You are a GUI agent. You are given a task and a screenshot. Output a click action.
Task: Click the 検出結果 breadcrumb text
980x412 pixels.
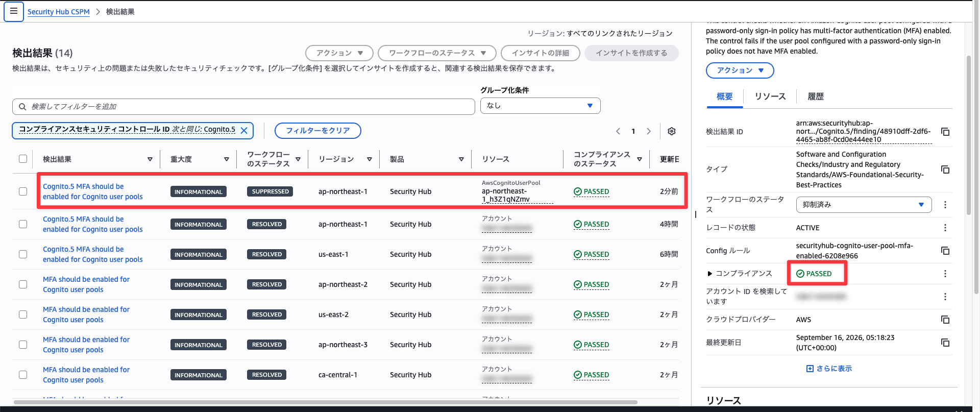[120, 12]
